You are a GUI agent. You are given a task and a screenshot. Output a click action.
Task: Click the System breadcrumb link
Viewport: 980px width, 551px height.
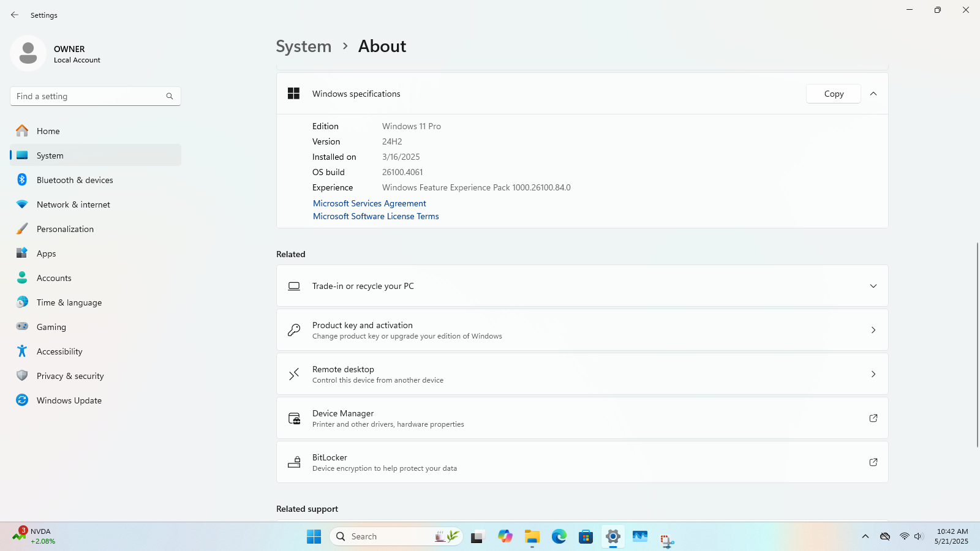point(303,47)
